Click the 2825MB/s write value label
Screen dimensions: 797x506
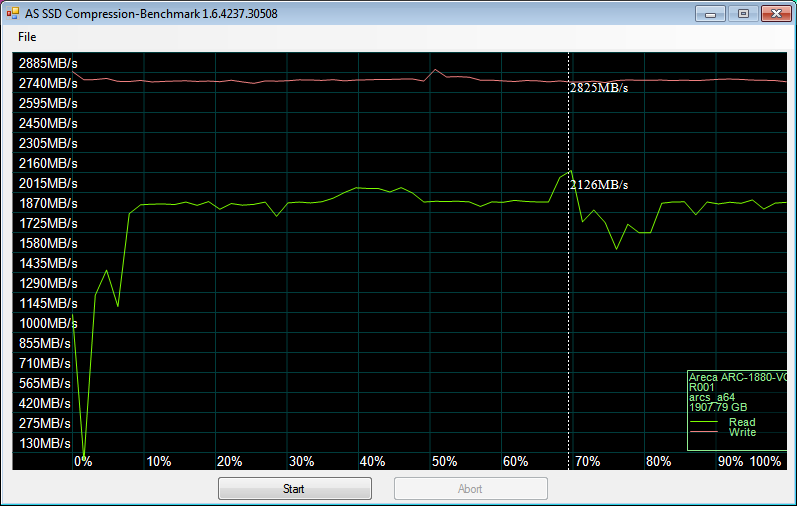[x=599, y=88]
